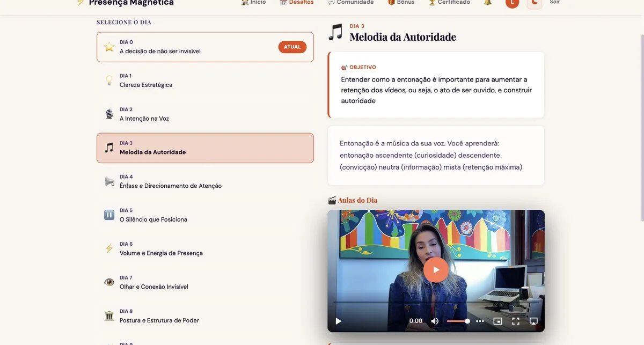Select Dia 4 Ênfase e Direcionamento de Atenção
Image resolution: width=644 pixels, height=345 pixels.
tap(205, 181)
